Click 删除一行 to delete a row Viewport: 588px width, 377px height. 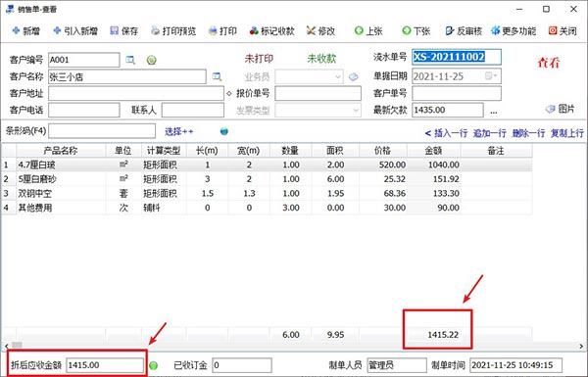528,133
